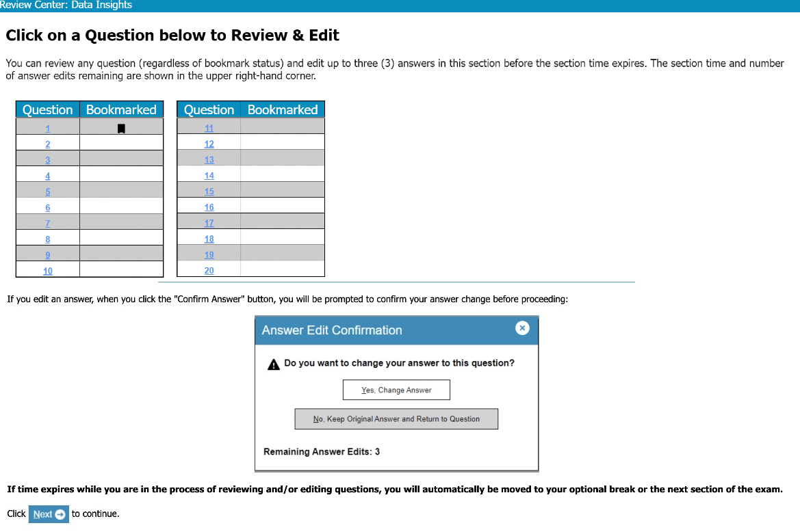Screen dimensions: 800x532
Task: Click the Yes, Change Answer button
Action: pyautogui.click(x=396, y=390)
